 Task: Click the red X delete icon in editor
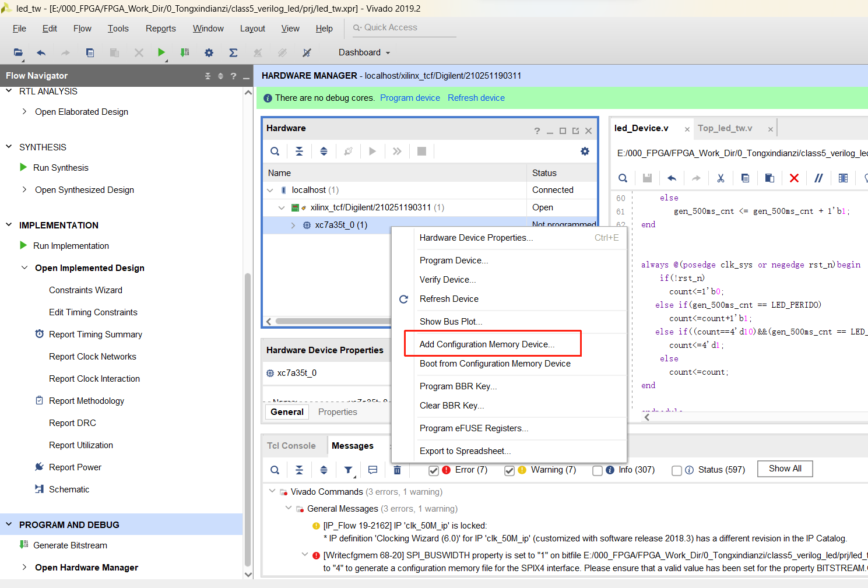794,178
